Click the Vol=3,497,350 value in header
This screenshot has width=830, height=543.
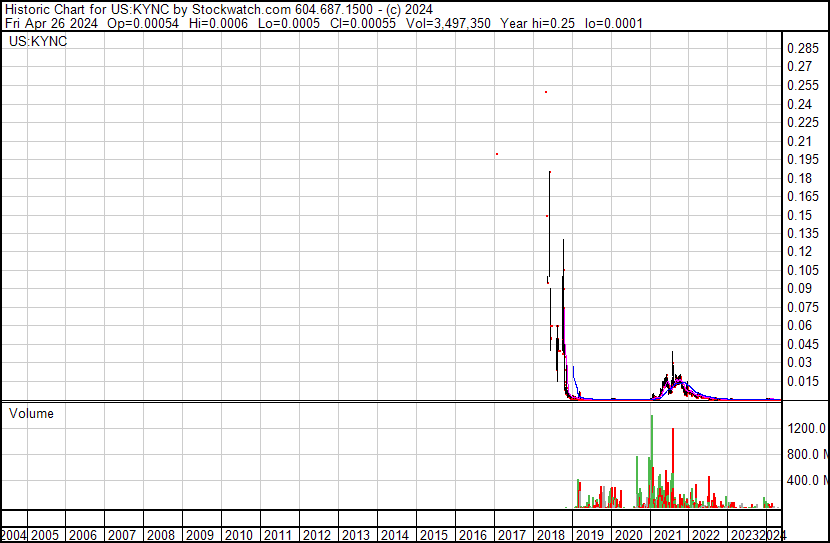[x=448, y=23]
